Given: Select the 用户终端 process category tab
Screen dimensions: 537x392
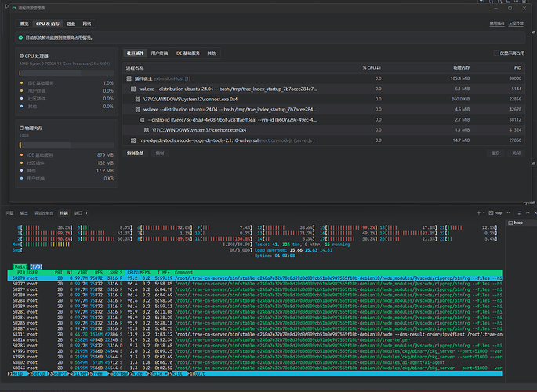Looking at the screenshot, I should [159, 53].
